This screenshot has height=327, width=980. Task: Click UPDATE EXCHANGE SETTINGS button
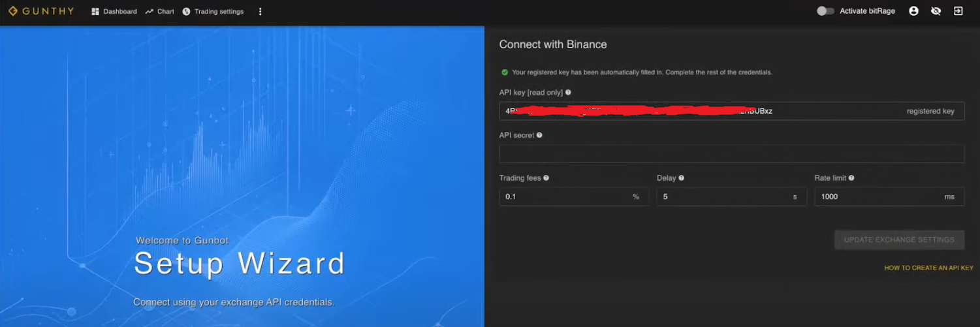[x=899, y=240]
